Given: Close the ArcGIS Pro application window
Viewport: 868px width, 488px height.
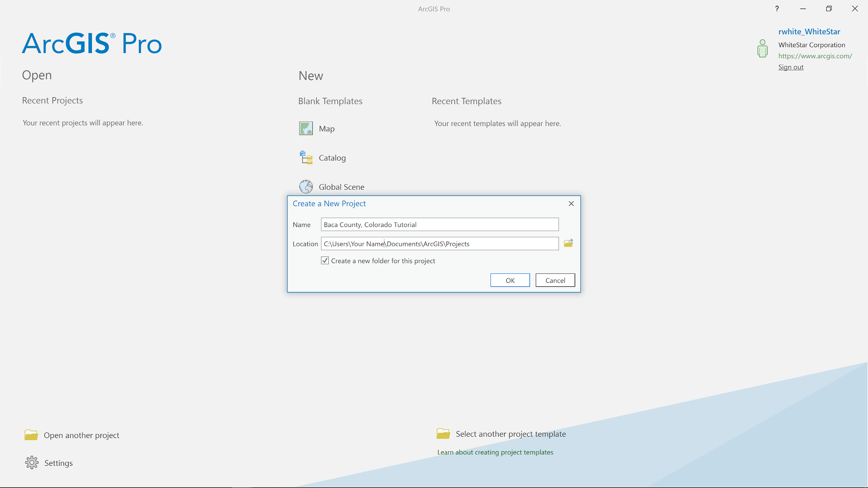Looking at the screenshot, I should pos(855,9).
